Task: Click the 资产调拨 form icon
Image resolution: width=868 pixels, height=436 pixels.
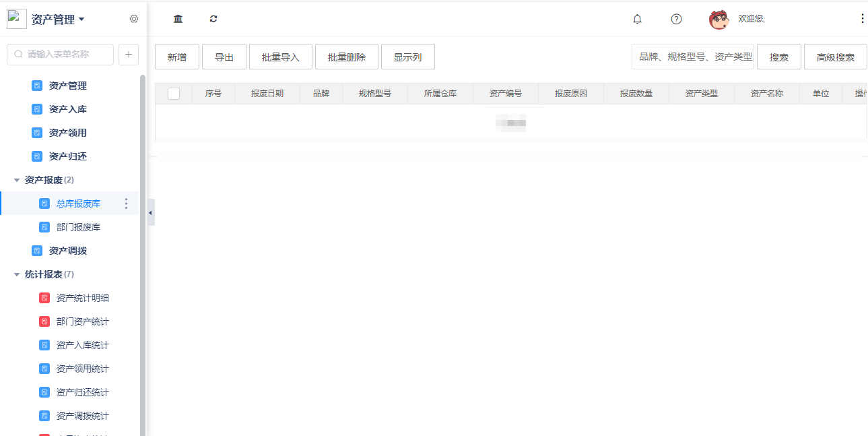Action: pos(37,251)
